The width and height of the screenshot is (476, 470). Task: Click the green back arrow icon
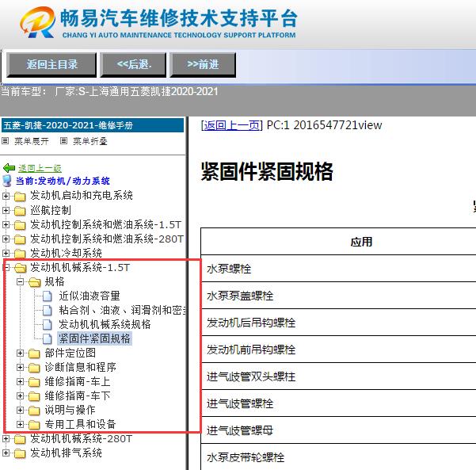(9, 168)
